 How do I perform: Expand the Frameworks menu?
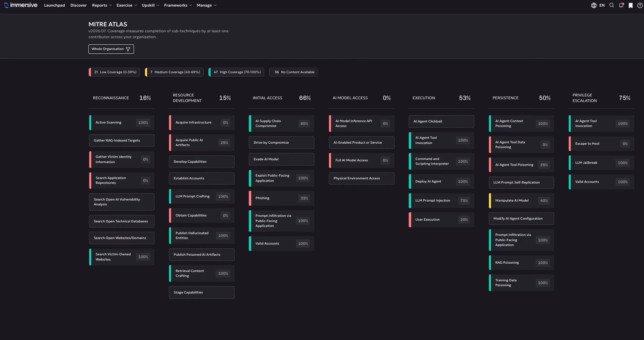click(x=178, y=5)
